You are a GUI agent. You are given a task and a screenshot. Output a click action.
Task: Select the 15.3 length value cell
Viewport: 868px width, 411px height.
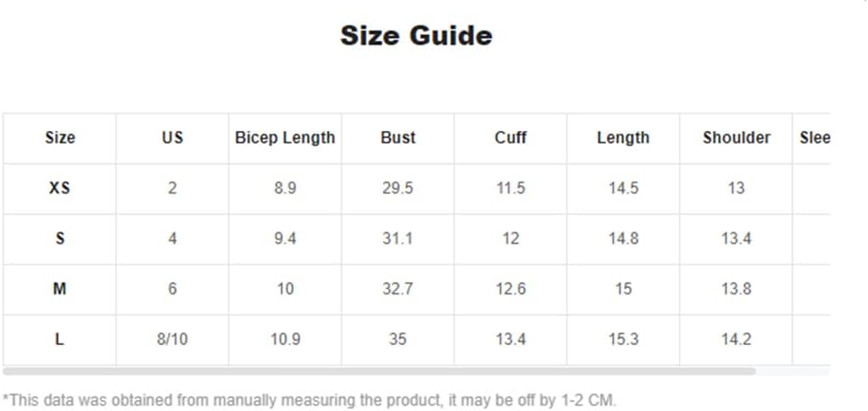point(623,340)
